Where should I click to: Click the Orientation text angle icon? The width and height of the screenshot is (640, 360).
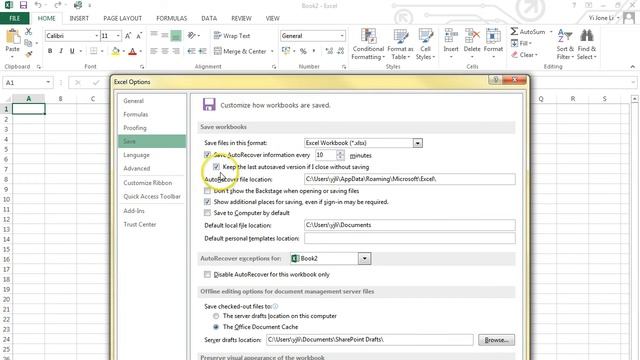click(191, 36)
